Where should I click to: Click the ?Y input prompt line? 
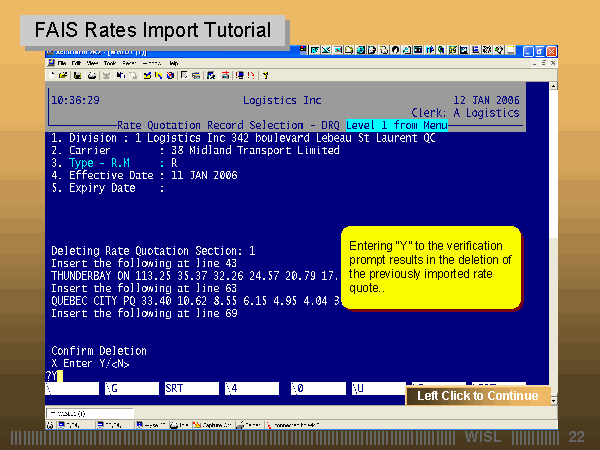pos(56,375)
